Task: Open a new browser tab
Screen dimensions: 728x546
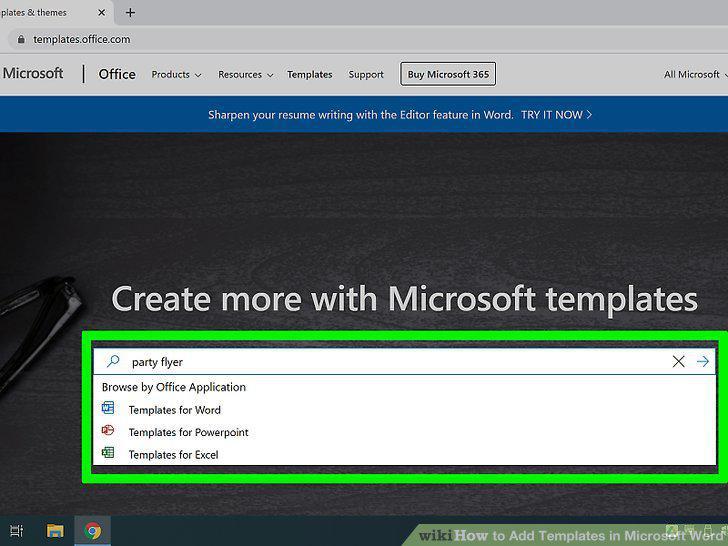Action: coord(130,13)
